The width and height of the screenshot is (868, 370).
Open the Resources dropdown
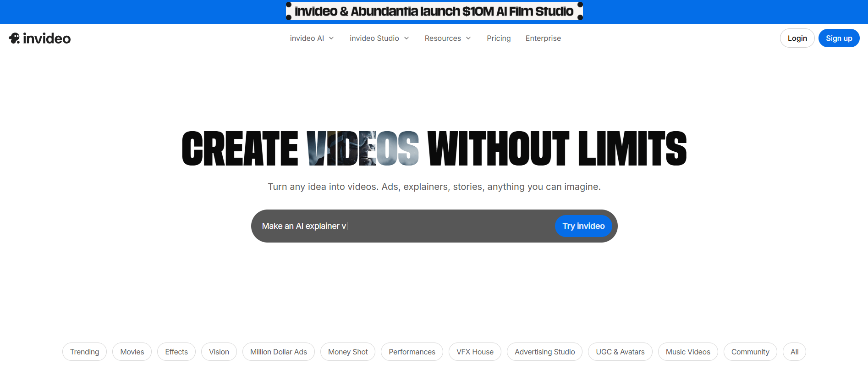tap(448, 38)
